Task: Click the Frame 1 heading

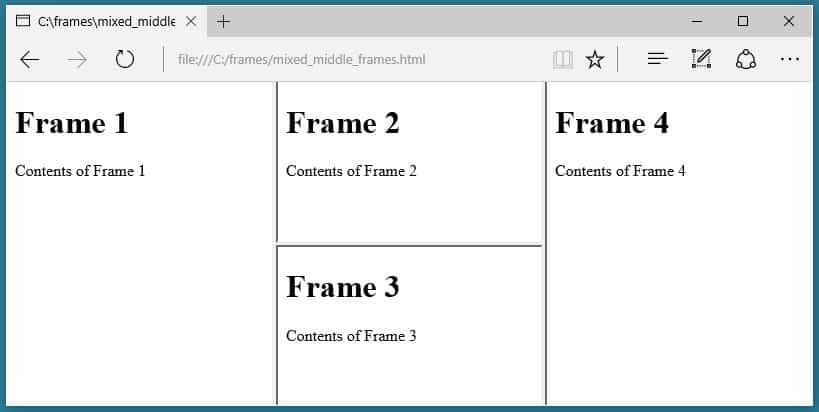Action: pos(72,123)
